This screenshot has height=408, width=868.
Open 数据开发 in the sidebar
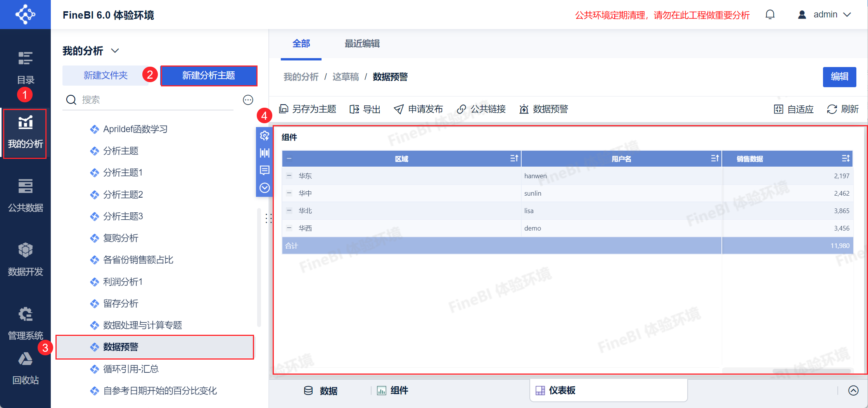[x=25, y=260]
